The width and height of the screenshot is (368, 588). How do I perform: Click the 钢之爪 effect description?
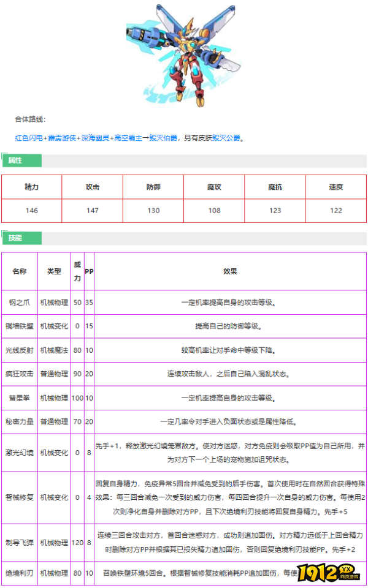click(230, 302)
